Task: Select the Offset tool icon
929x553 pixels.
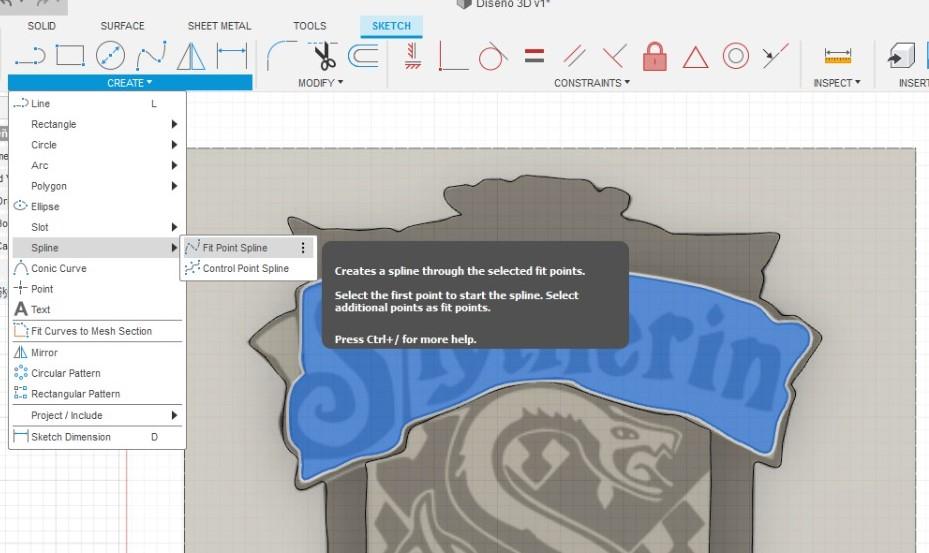Action: [363, 56]
